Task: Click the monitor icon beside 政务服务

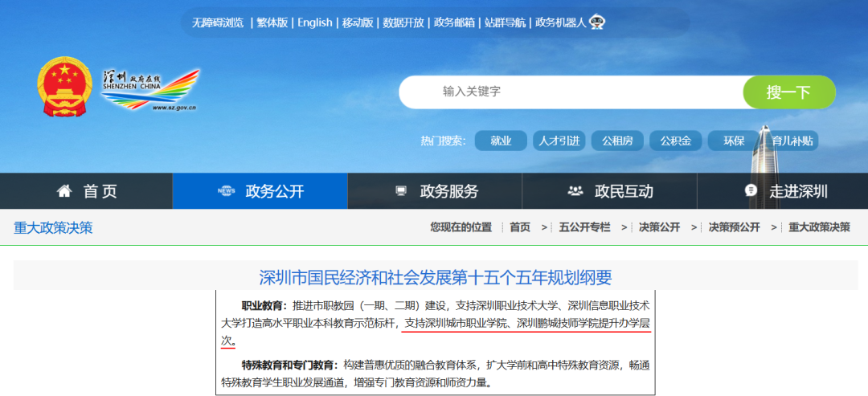Action: click(401, 191)
